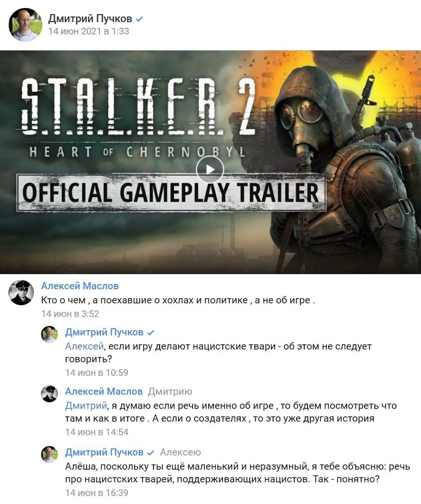421x504 pixels.
Task: Click the mention 'Дмитрий' in 14:54 reply text
Action: [86, 406]
